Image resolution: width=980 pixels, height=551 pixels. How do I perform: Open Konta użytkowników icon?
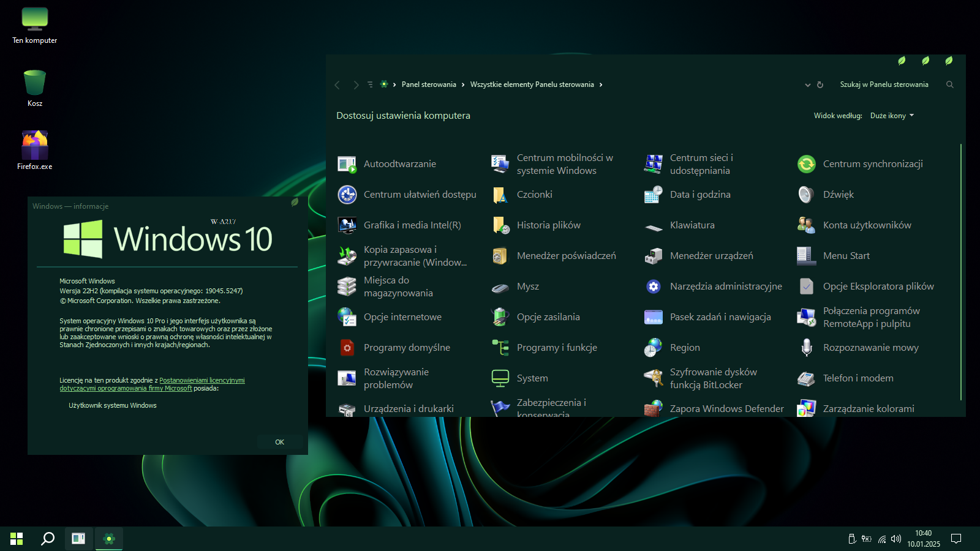tap(806, 225)
